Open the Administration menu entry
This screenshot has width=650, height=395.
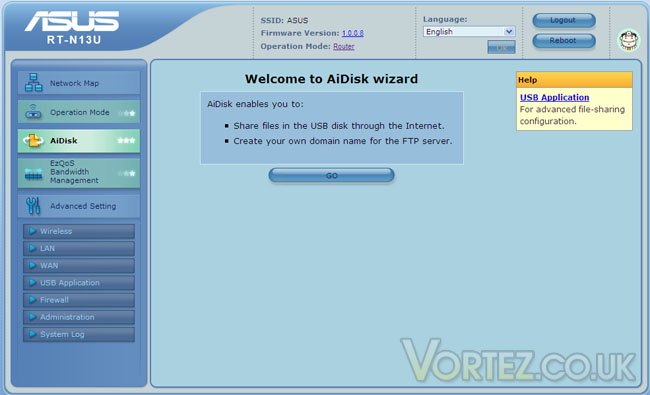click(x=79, y=317)
